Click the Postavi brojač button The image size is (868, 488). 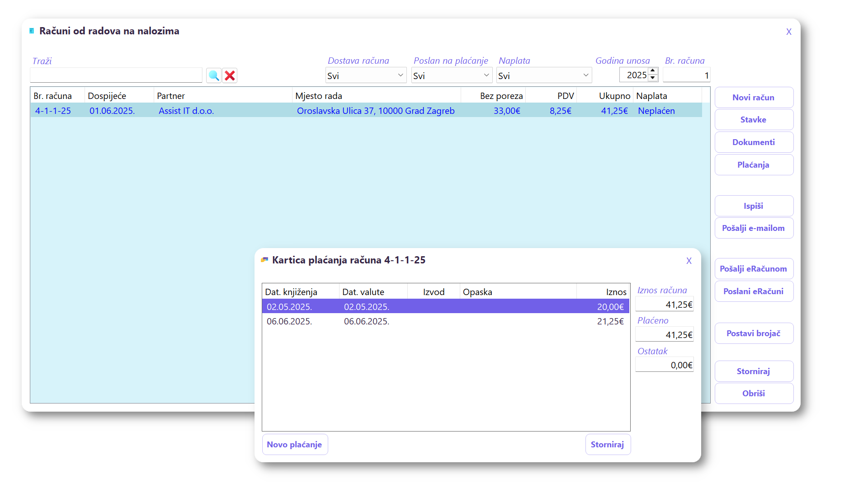pos(753,333)
